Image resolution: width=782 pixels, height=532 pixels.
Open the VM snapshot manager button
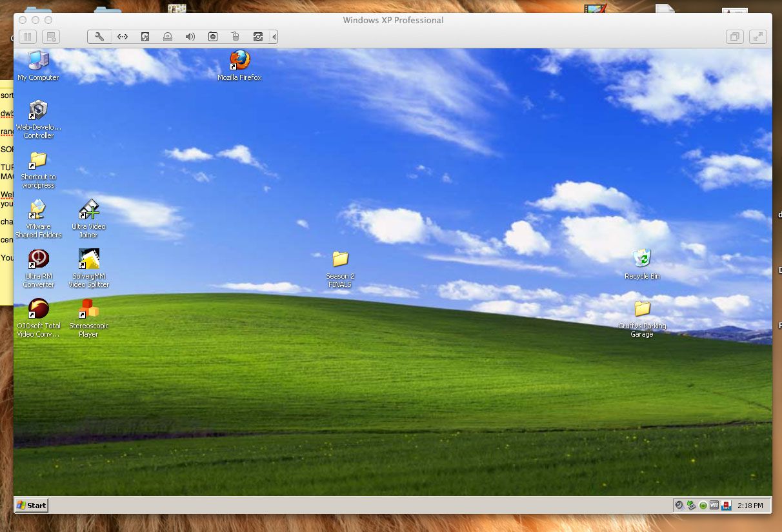52,37
